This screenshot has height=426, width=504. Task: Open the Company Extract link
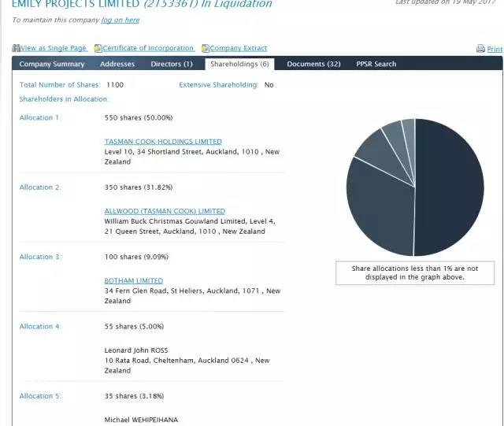239,48
